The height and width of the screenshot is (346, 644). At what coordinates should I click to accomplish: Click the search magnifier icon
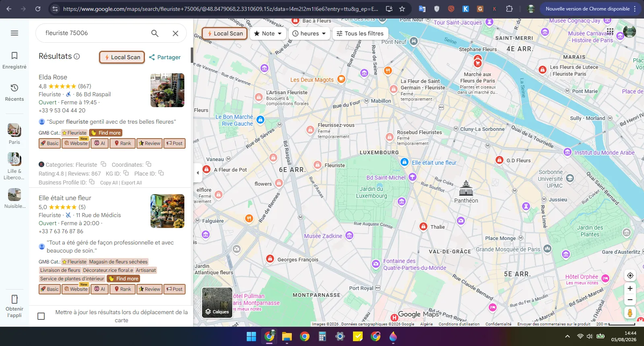(x=155, y=33)
